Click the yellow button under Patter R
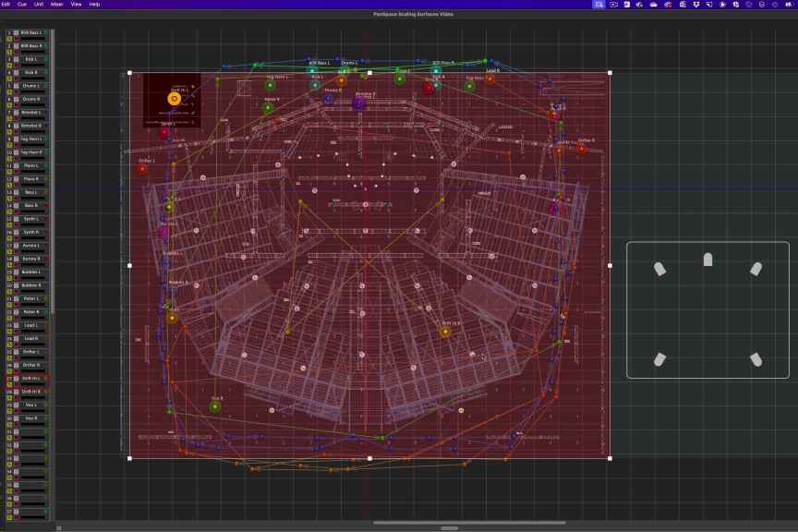Viewport: 798px width, 532px height. coord(9,318)
